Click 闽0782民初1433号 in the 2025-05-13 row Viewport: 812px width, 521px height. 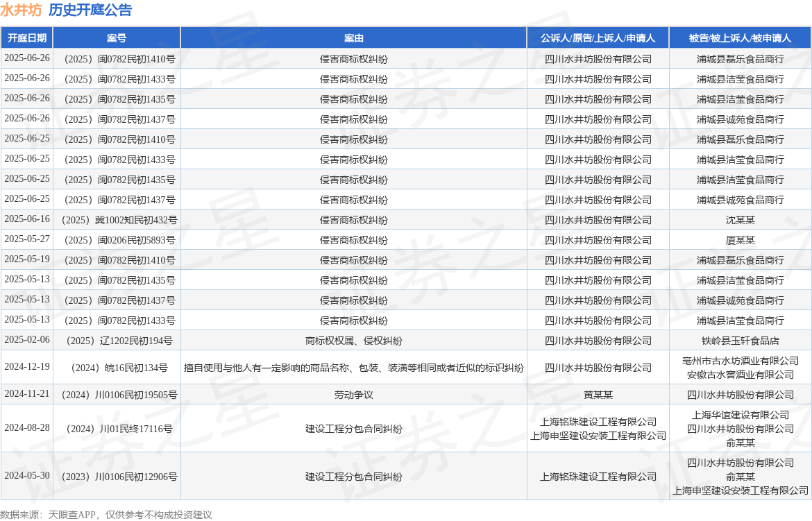point(119,321)
